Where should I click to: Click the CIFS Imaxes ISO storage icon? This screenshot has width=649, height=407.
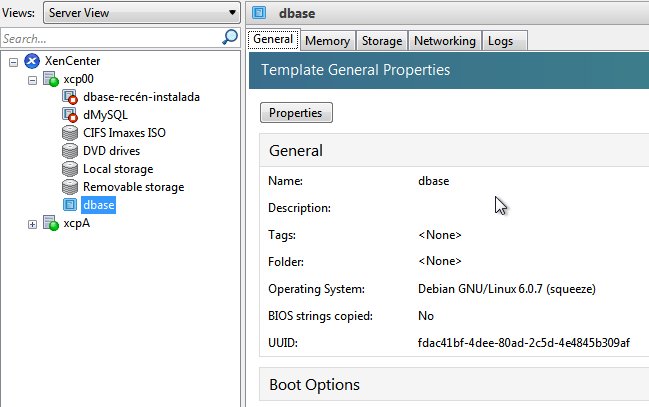coord(70,133)
